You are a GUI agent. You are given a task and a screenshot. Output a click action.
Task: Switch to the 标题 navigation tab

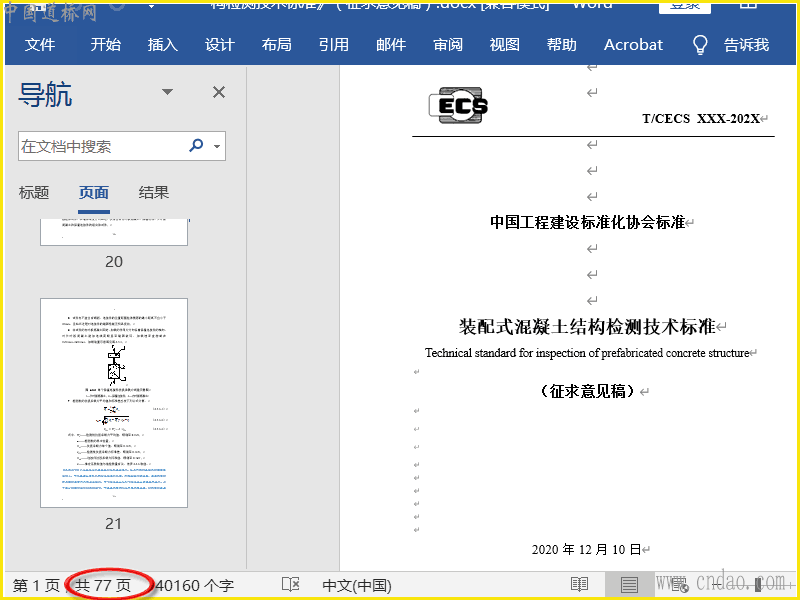pyautogui.click(x=34, y=192)
